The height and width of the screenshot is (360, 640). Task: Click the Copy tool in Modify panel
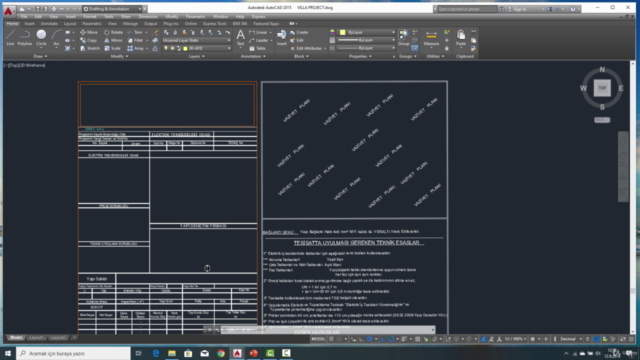point(89,40)
